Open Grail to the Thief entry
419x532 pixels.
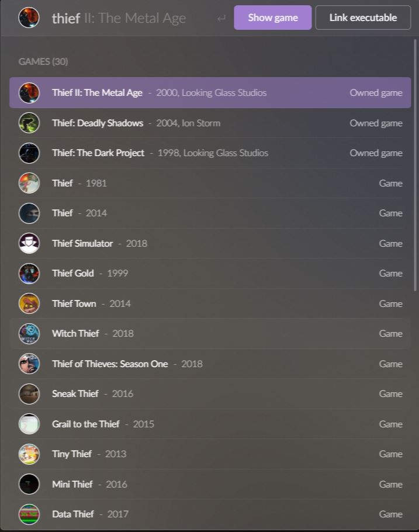[x=210, y=424]
